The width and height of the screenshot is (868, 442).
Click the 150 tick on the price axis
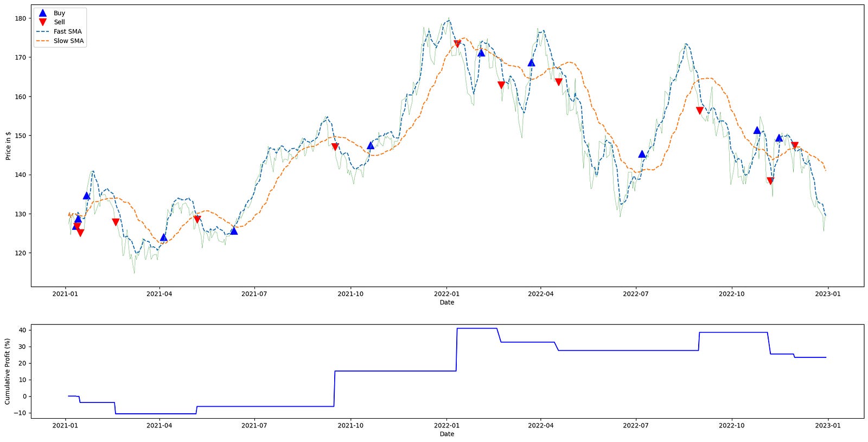pos(21,136)
